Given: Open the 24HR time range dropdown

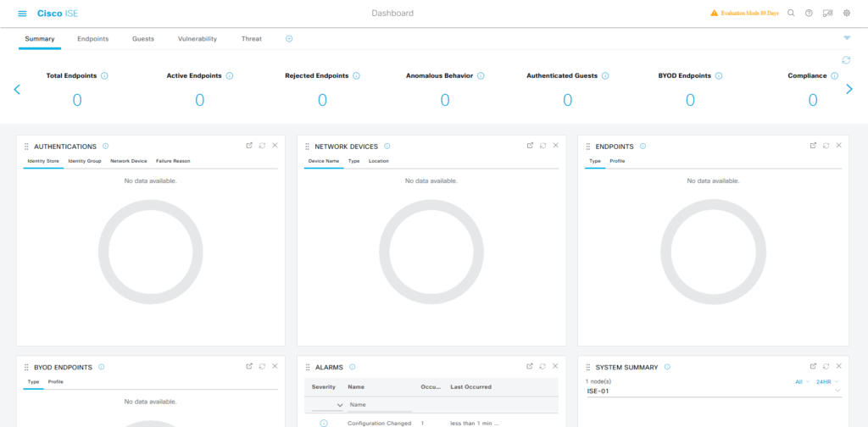Looking at the screenshot, I should pyautogui.click(x=826, y=382).
